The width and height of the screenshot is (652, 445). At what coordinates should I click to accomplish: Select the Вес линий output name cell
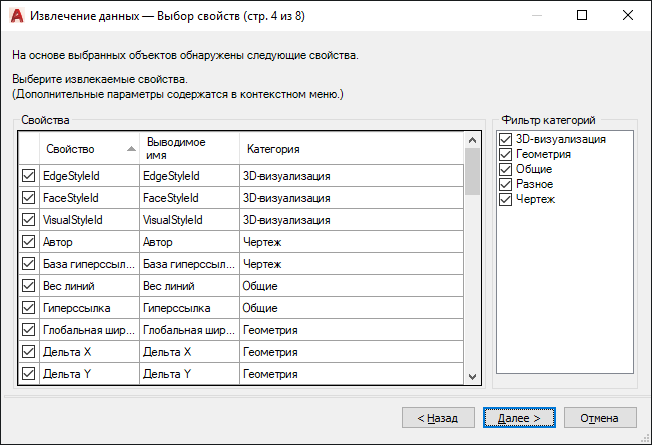pos(188,285)
